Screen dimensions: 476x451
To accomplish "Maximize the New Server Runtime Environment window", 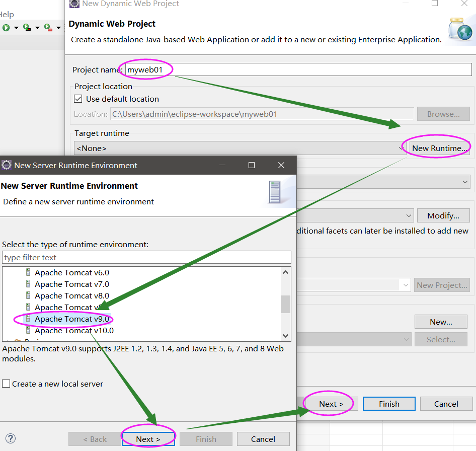I will pos(252,165).
